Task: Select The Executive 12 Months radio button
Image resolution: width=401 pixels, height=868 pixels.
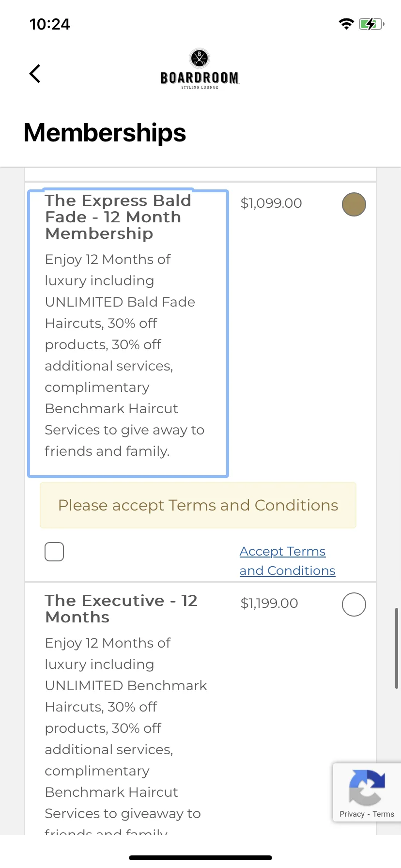Action: (x=354, y=604)
